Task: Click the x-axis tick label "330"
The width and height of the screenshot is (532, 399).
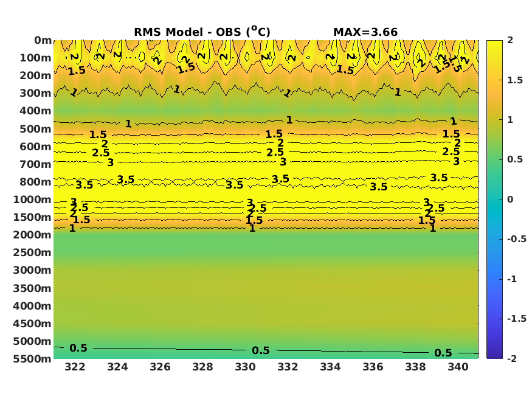Action: click(x=245, y=367)
